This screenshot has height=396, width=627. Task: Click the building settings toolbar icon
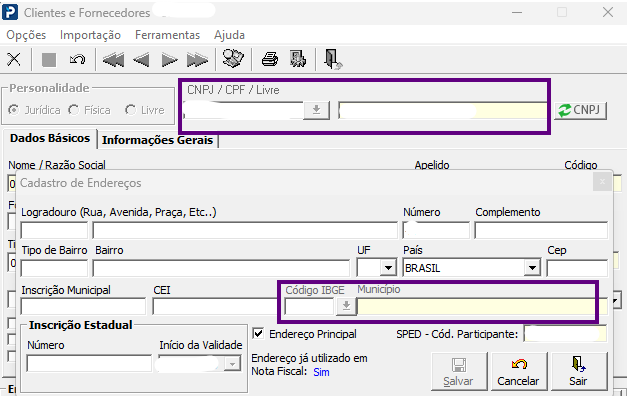[x=298, y=59]
